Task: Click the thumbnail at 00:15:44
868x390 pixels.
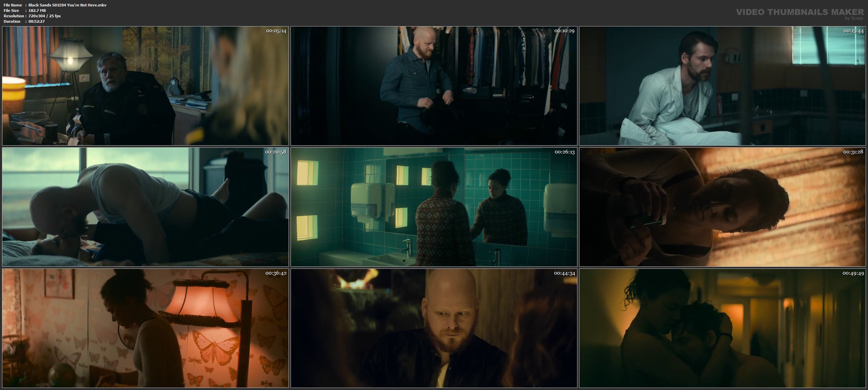Action: click(722, 86)
